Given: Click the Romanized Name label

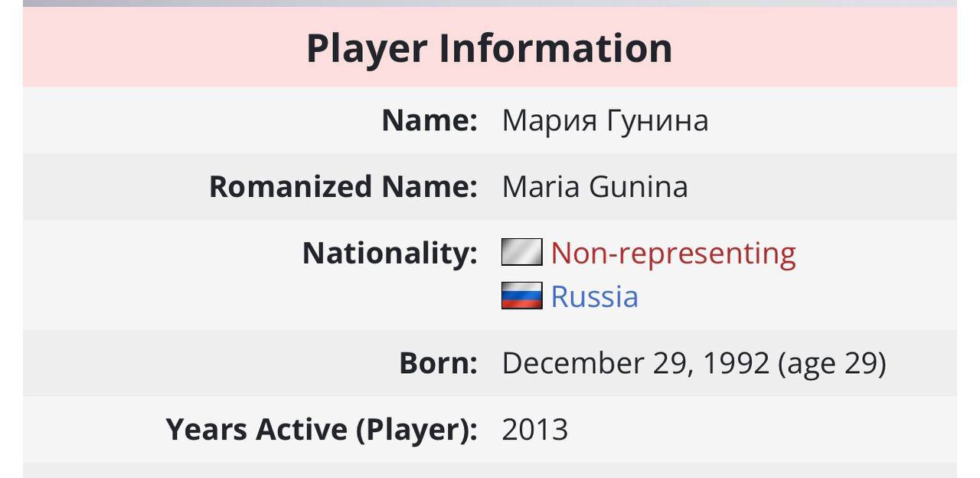Looking at the screenshot, I should pyautogui.click(x=343, y=187).
